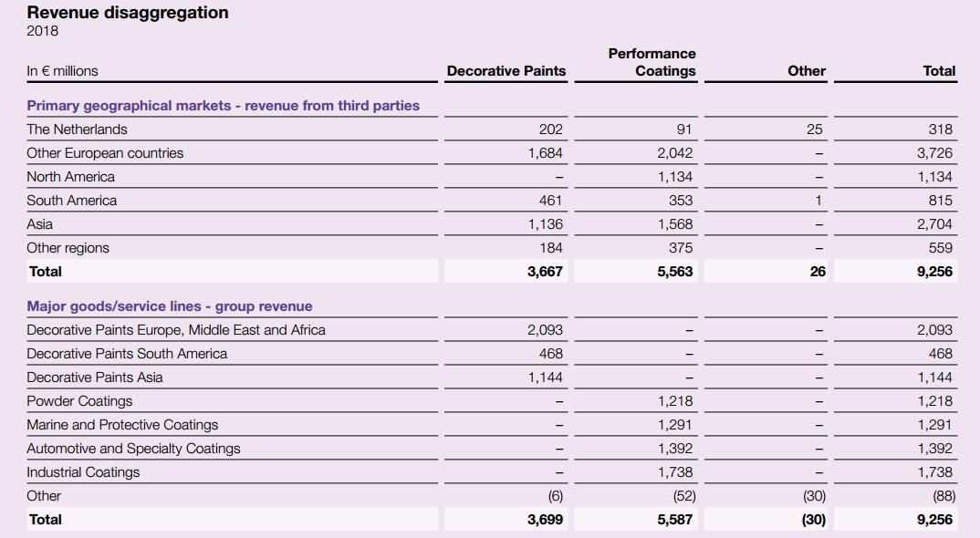
Task: Click the Decorative Paints total 3,699
Action: pos(546,520)
